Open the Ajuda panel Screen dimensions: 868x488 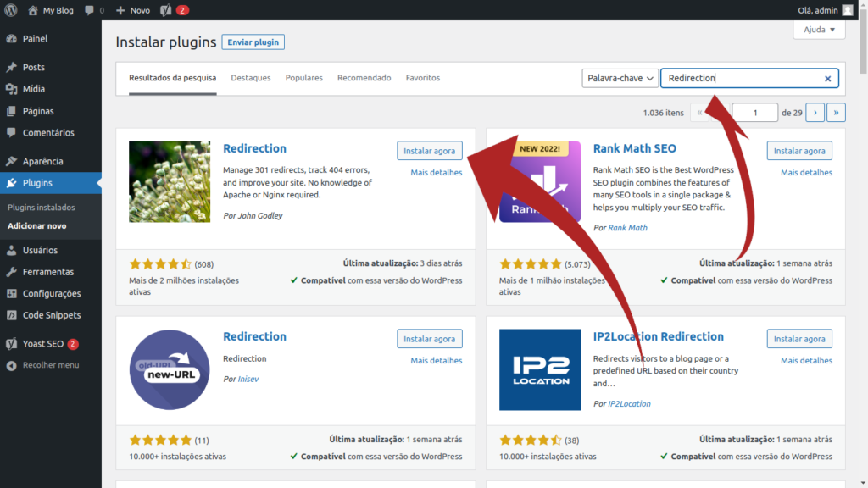click(x=818, y=29)
